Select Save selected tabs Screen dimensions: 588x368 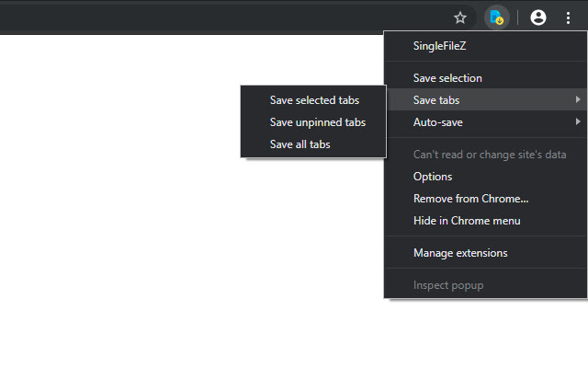pos(314,100)
